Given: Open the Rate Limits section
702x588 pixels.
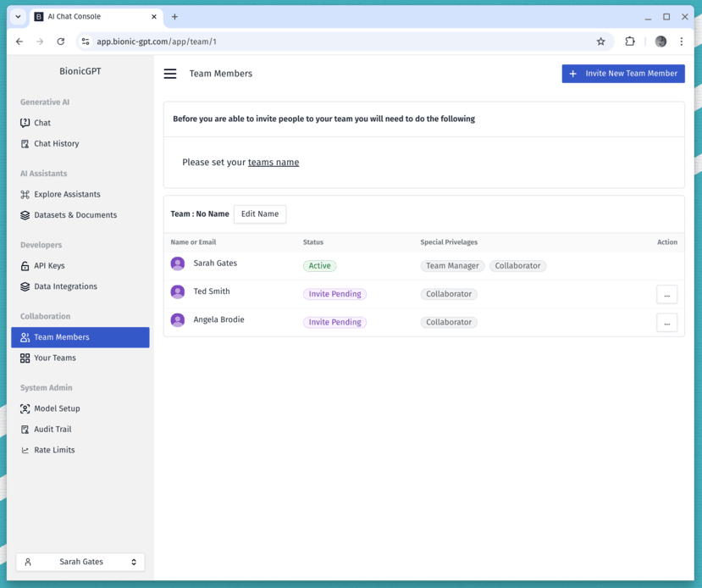Looking at the screenshot, I should pyautogui.click(x=27, y=450).
